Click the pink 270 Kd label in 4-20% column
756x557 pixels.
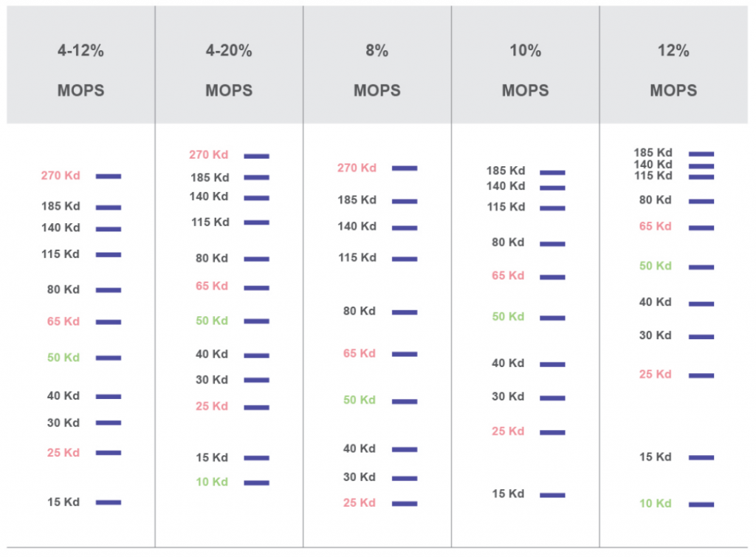[209, 155]
